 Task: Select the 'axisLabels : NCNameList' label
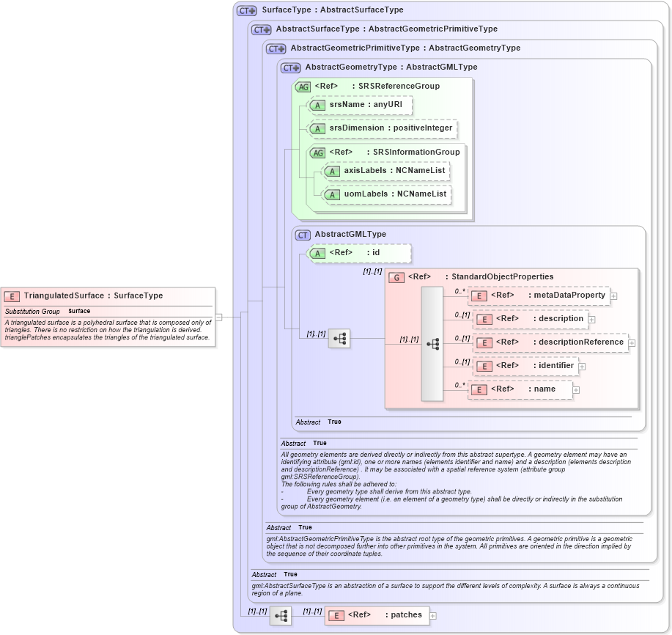[395, 170]
